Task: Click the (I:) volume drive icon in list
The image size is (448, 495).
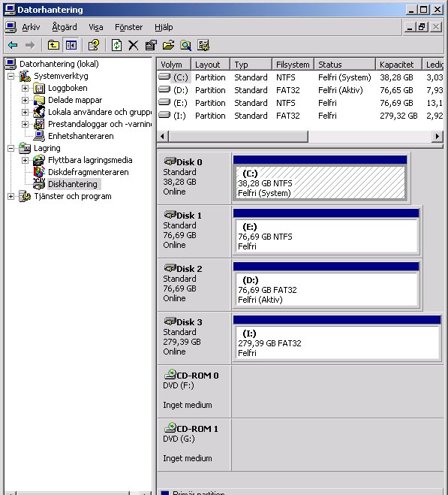Action: [x=164, y=115]
